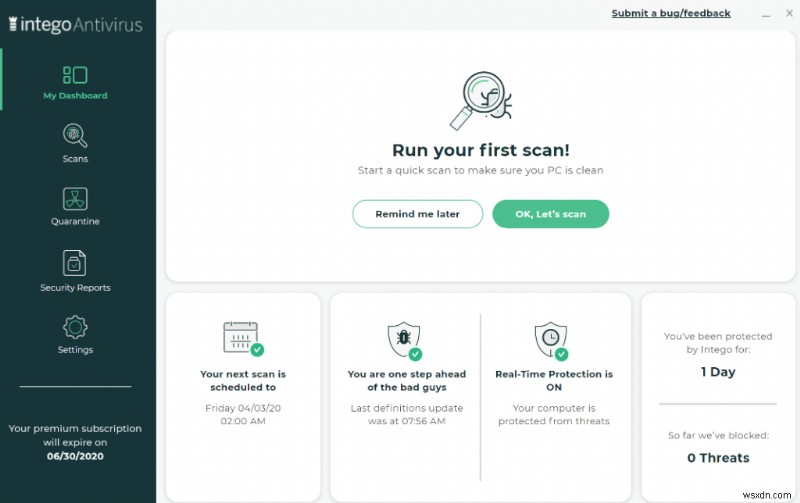Select the My Dashboard menu label
This screenshot has width=800, height=503.
(x=76, y=95)
